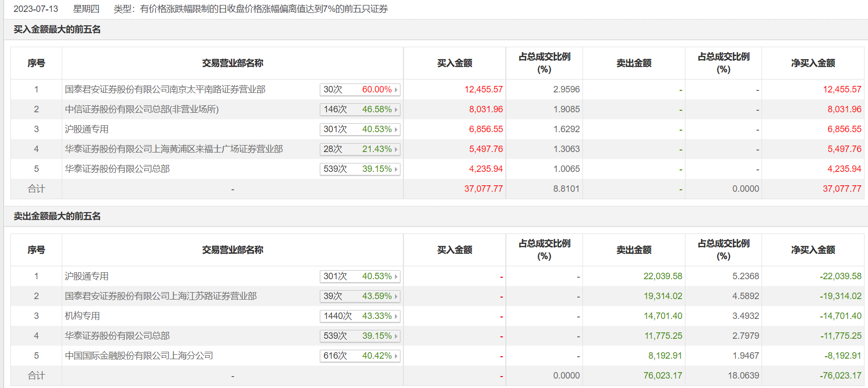
Task: Open 中国国际金融股份有限公司上海分公司 link
Action: coord(139,356)
